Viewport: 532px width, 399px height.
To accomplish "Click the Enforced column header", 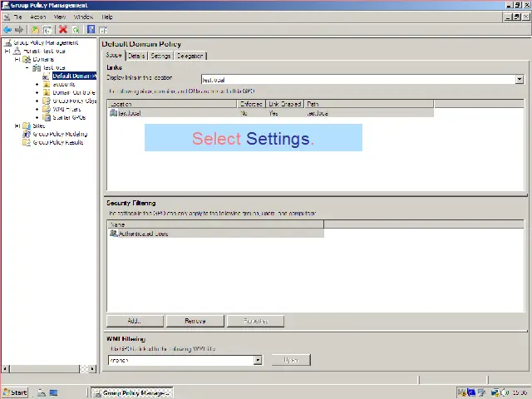I will [x=251, y=104].
